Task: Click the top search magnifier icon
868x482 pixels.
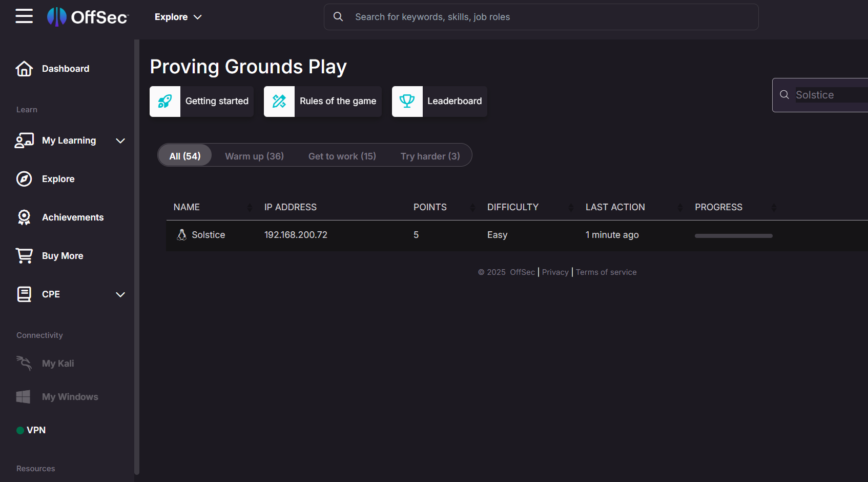Action: [338, 17]
